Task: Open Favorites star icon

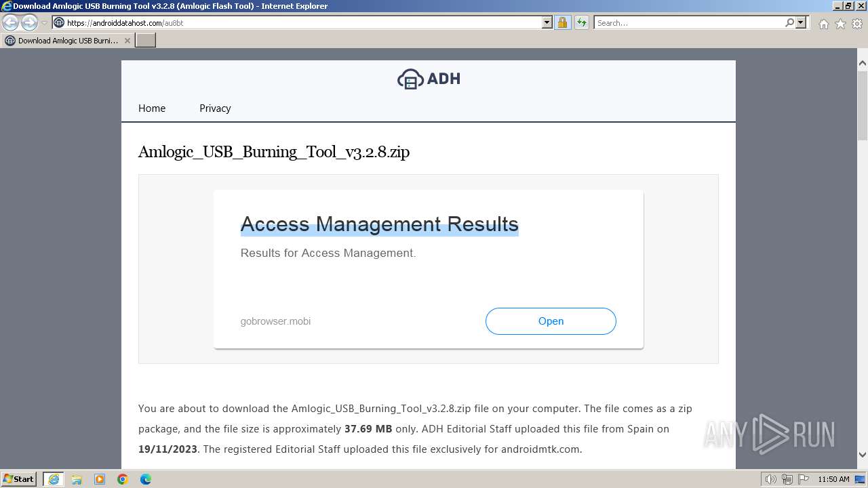Action: [840, 24]
